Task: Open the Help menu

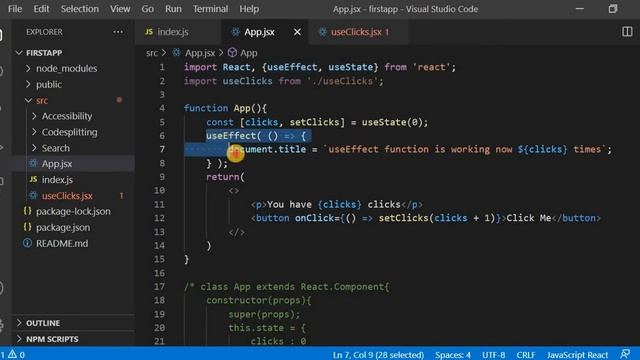Action: (249, 9)
